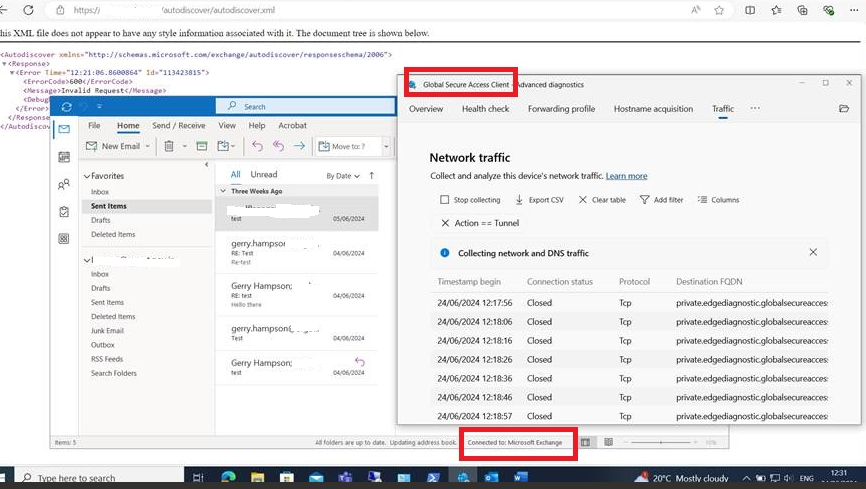Refresh the browser page
The image size is (866, 489).
tap(28, 10)
